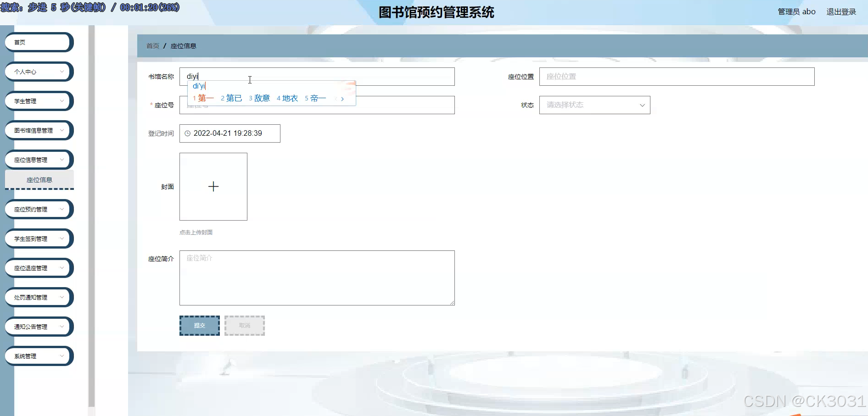Choose IME candidate 2 第已
This screenshot has width=868, height=416.
coord(231,98)
